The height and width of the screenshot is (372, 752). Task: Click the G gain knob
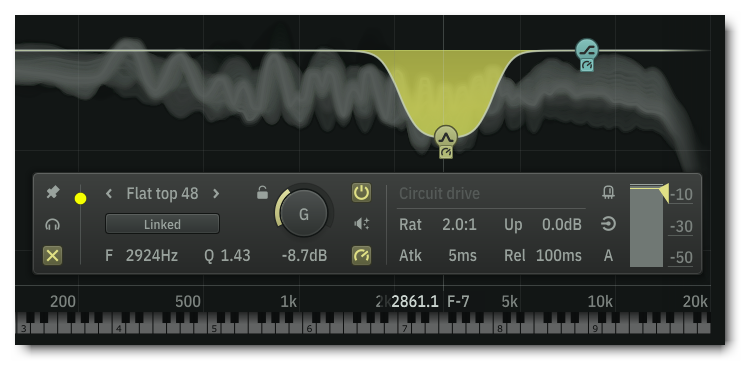[x=304, y=213]
